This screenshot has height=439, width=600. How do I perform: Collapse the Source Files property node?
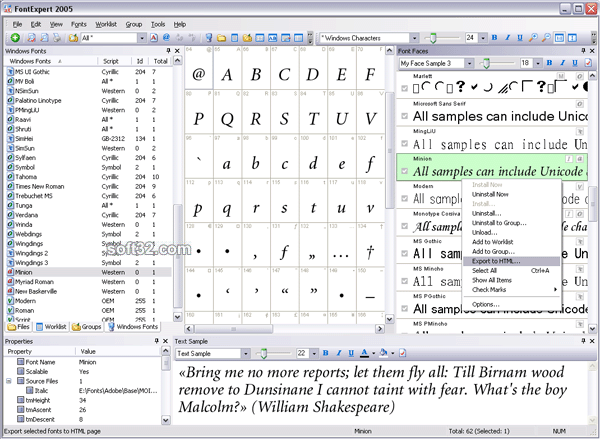[9, 381]
